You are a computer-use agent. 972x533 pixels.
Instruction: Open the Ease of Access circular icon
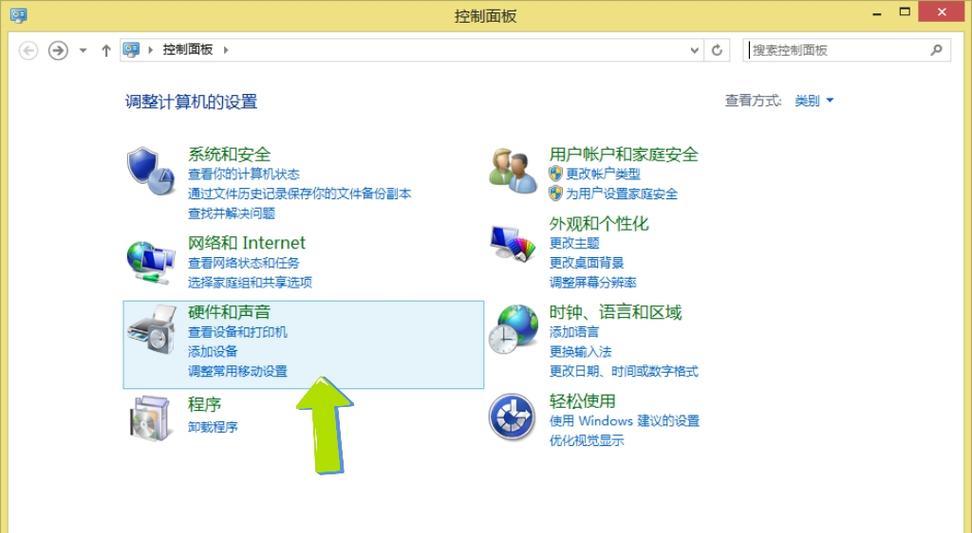[511, 417]
